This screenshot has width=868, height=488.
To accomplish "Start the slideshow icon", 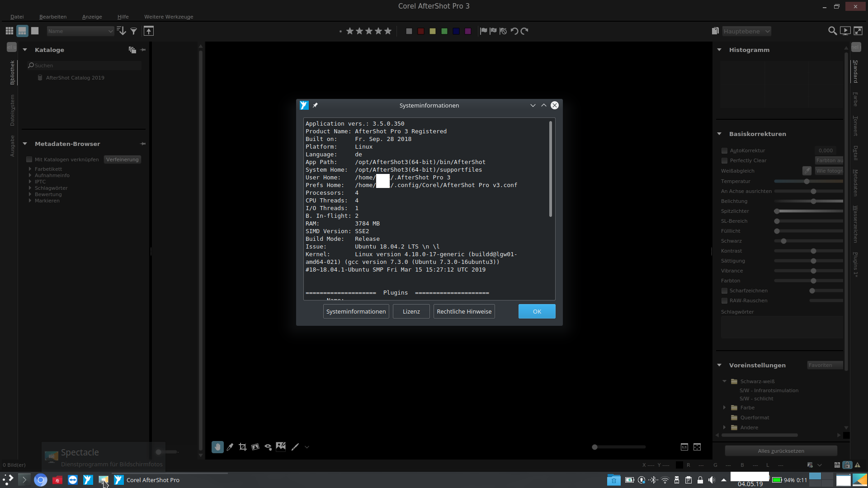I will pos(845,31).
